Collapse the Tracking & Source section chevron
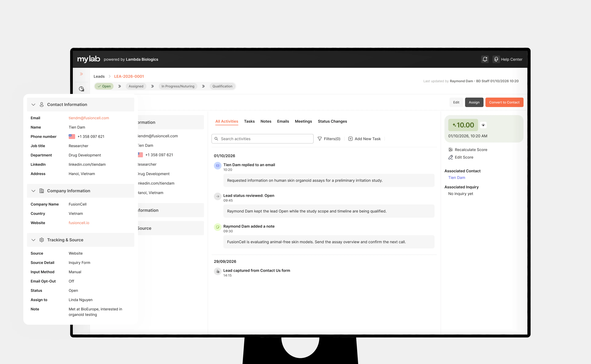Screen dimensions: 591x364 pyautogui.click(x=33, y=240)
